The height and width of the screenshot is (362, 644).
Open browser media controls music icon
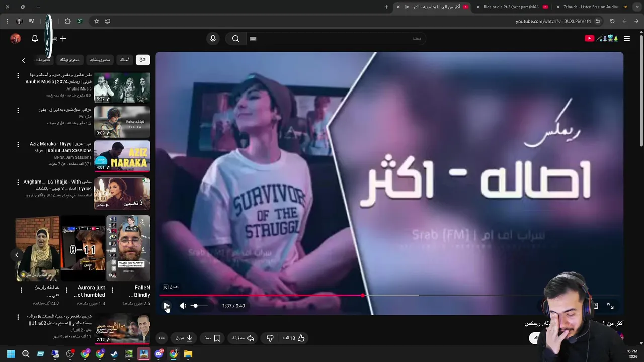point(32,21)
